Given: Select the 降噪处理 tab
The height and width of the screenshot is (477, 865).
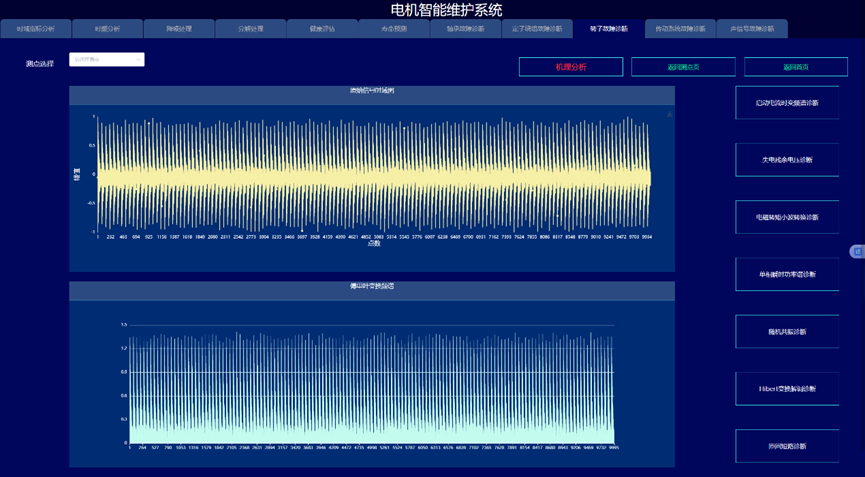Looking at the screenshot, I should pyautogui.click(x=179, y=29).
